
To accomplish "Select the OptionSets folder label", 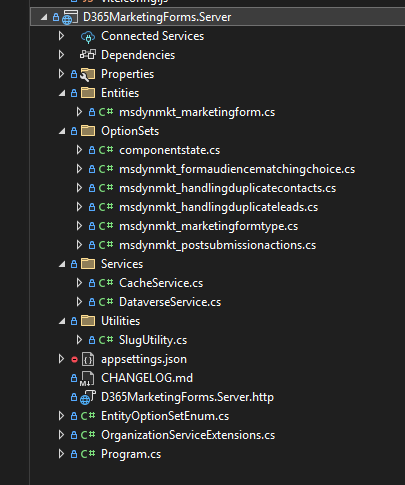I will [130, 131].
